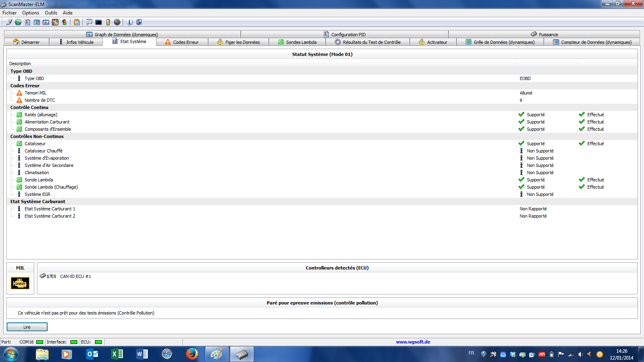Open the www.wgsoft.de link

click(413, 342)
